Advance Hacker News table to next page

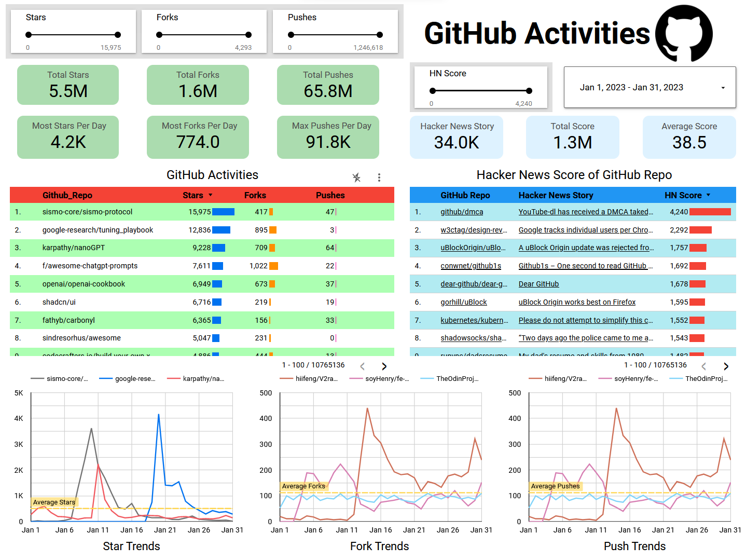726,366
